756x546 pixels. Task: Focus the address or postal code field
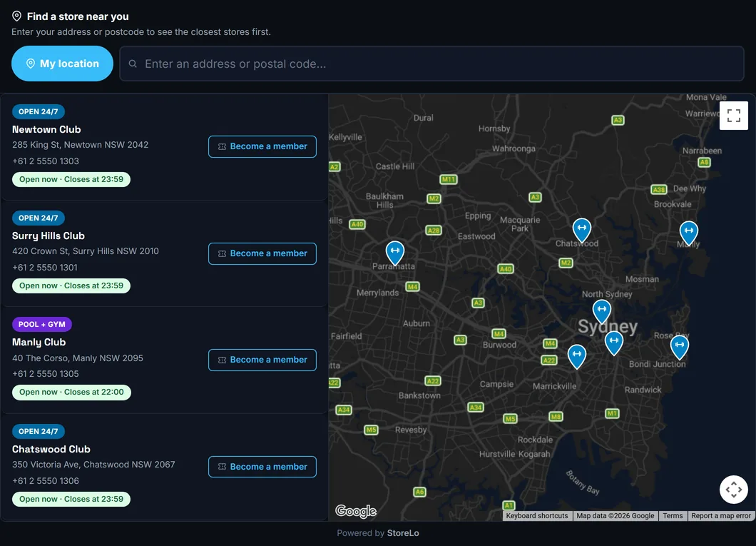pyautogui.click(x=431, y=64)
